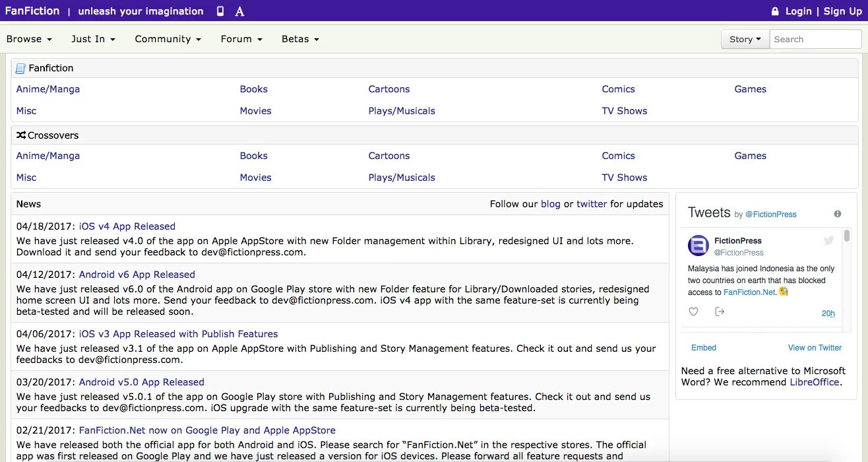The height and width of the screenshot is (462, 868).
Task: Open Crossovers Anime/Manga category
Action: point(48,156)
